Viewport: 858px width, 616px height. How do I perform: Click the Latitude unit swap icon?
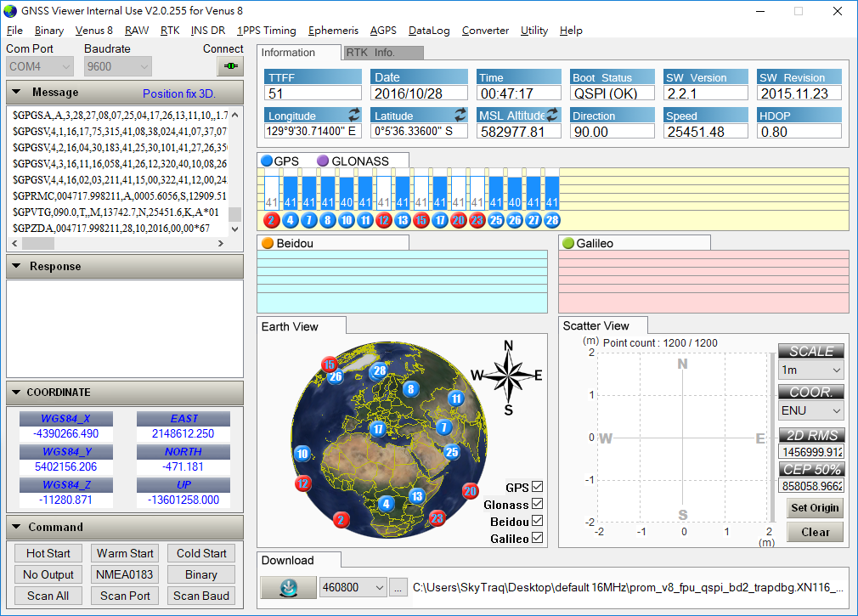[460, 115]
